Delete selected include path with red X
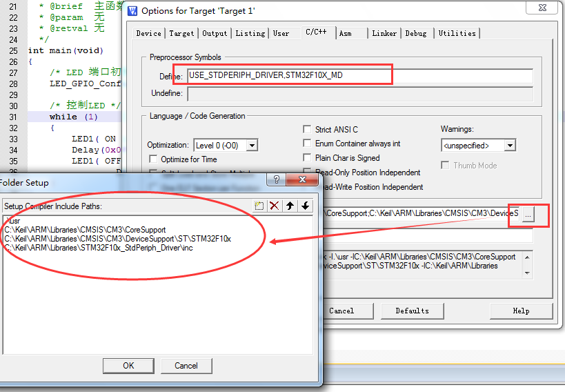The height and width of the screenshot is (392, 565). coord(274,206)
